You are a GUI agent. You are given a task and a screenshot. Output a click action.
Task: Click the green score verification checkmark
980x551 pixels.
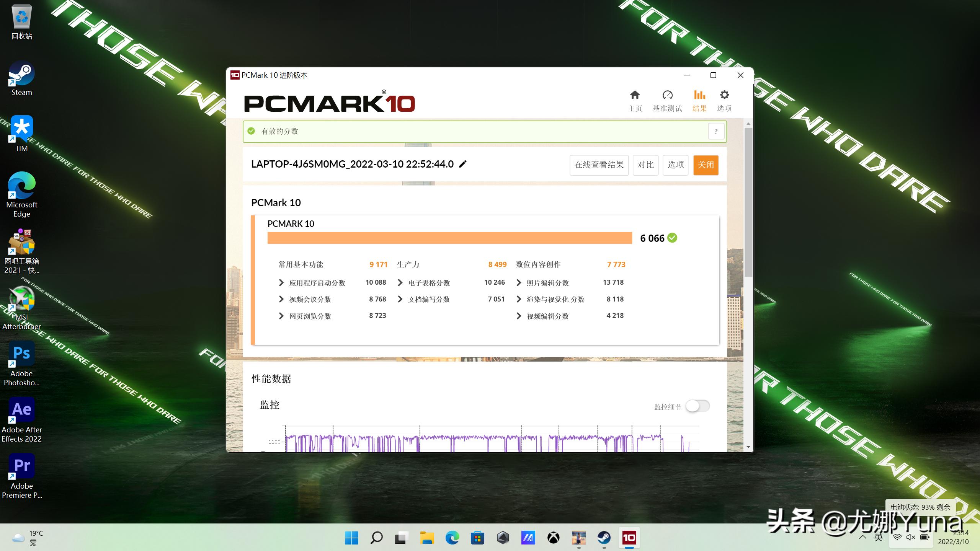[x=673, y=238]
